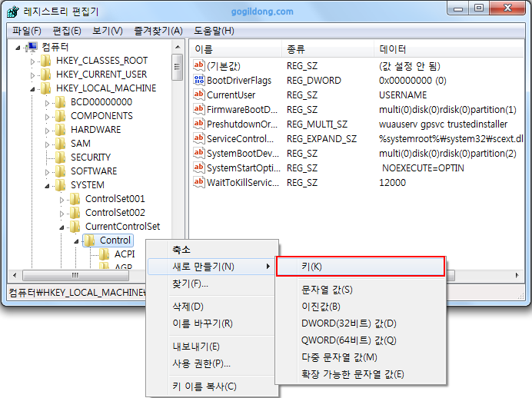Click the SOFTWARE folder icon
532x398 pixels.
coord(61,171)
